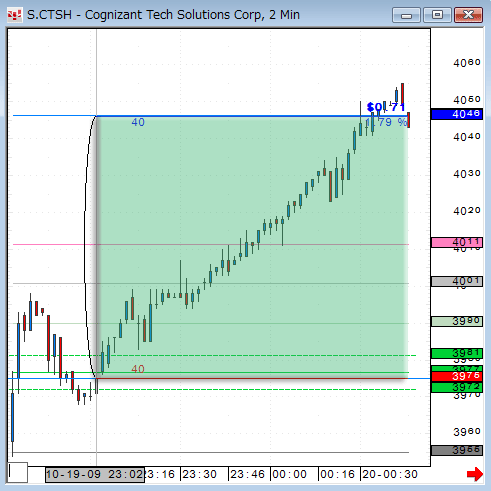
Task: Click the red scroll-forward arrow icon
Action: coord(475,474)
